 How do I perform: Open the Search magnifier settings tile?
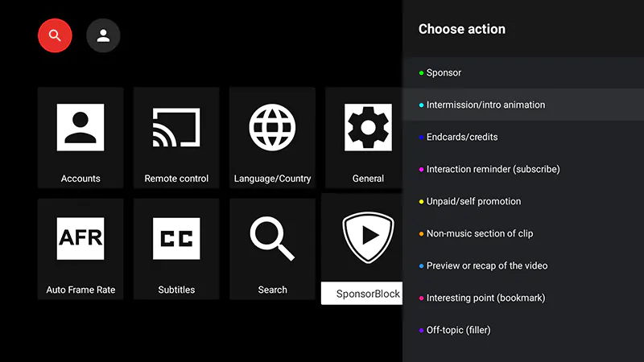[272, 249]
